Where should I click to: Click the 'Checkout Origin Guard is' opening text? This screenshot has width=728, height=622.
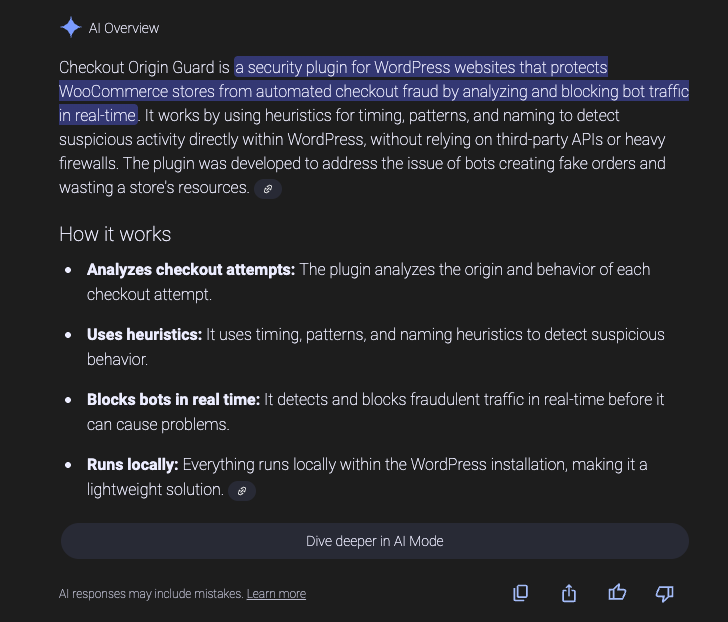pyautogui.click(x=144, y=67)
